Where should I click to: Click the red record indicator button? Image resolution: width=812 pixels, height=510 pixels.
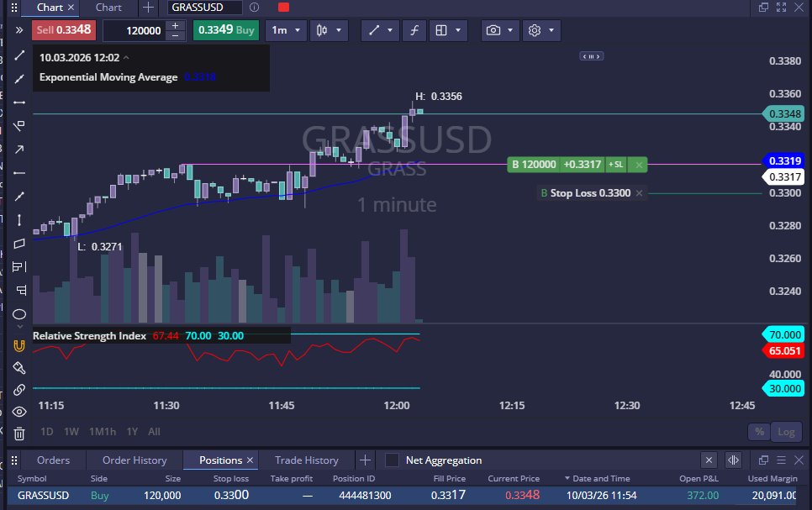(283, 8)
